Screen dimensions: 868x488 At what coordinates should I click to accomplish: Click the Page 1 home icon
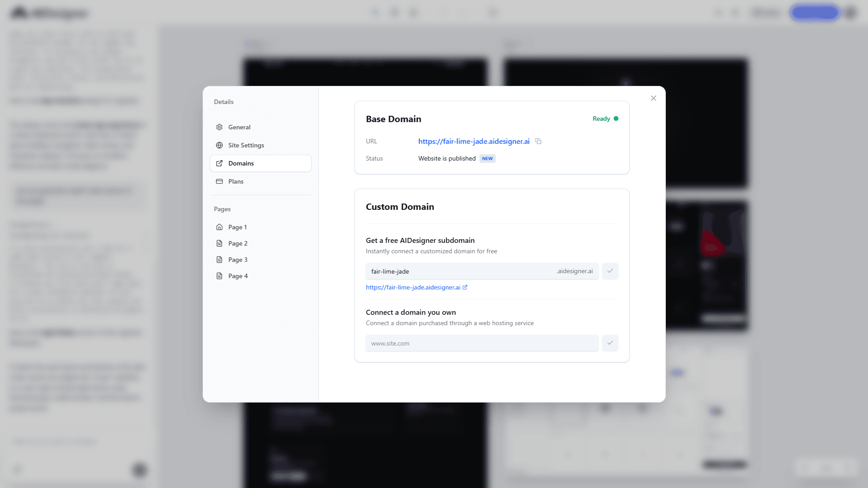point(219,227)
